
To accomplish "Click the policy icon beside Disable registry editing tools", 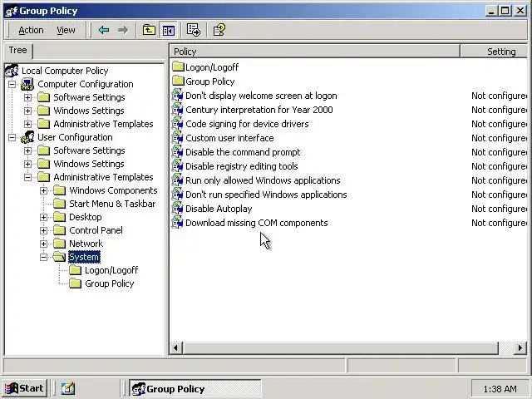I will click(177, 166).
